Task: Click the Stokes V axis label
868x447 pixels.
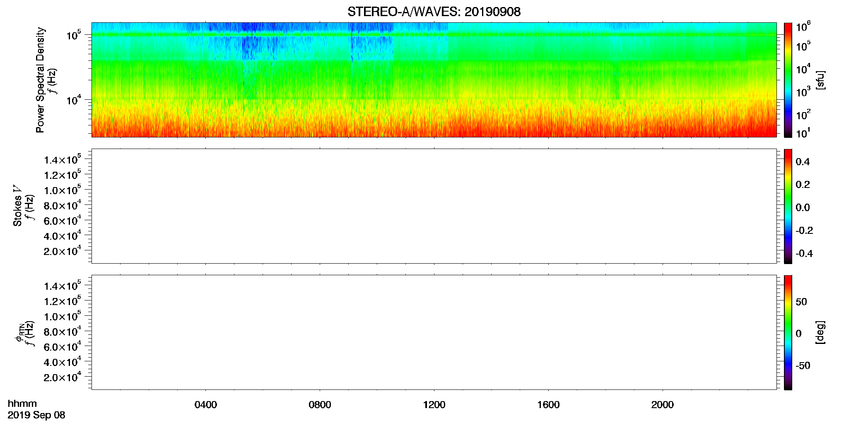Action: click(x=17, y=206)
